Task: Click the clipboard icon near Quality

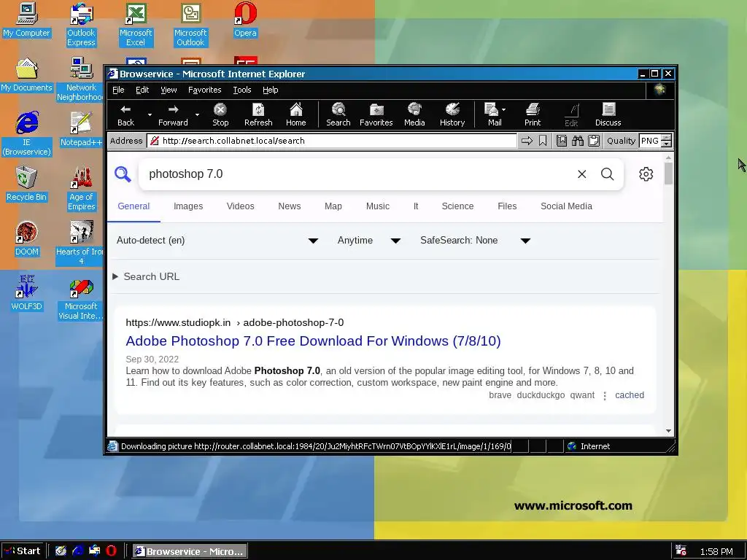Action: 594,141
